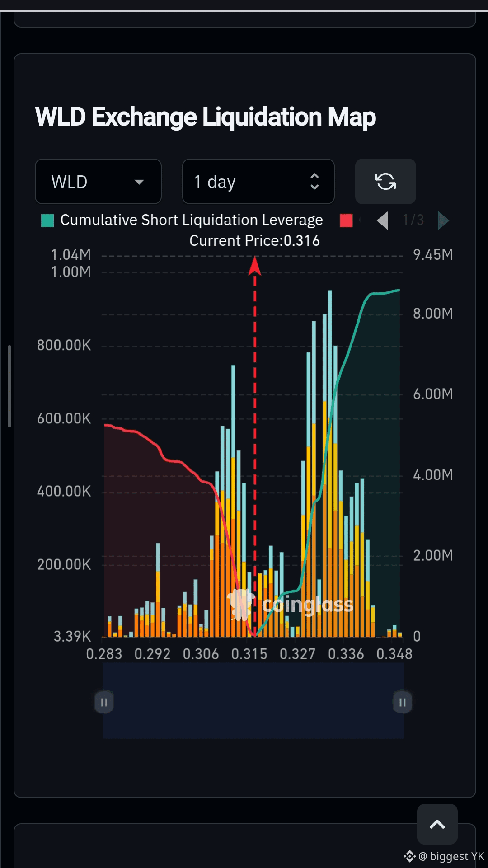Click the WLD Exchange Liquidation Map title
The height and width of the screenshot is (868, 488).
pyautogui.click(x=206, y=117)
